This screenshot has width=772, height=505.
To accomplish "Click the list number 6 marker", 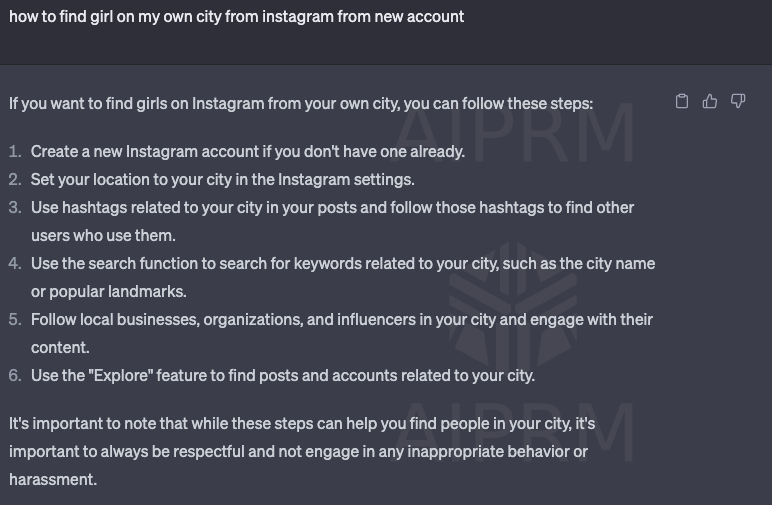I will coord(15,376).
